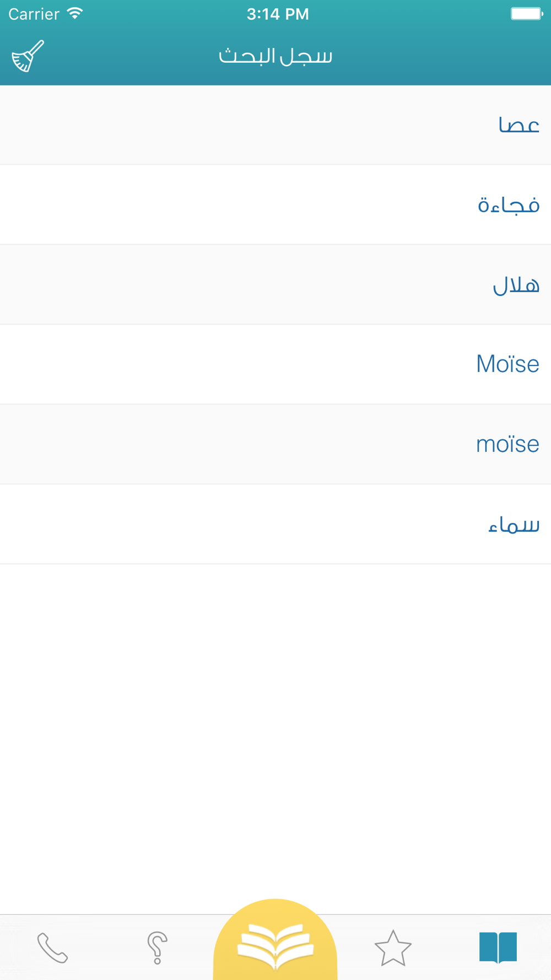The width and height of the screenshot is (551, 980).
Task: Open the history entry عصا
Action: pyautogui.click(x=518, y=125)
